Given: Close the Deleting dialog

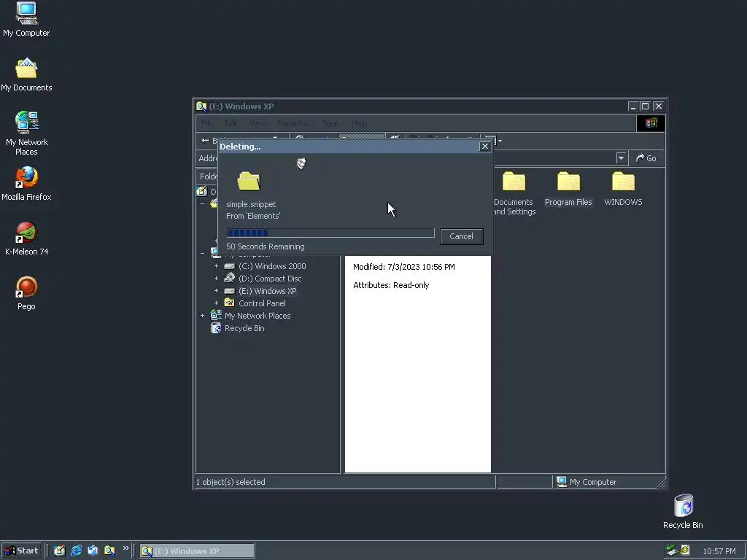Looking at the screenshot, I should coord(484,146).
